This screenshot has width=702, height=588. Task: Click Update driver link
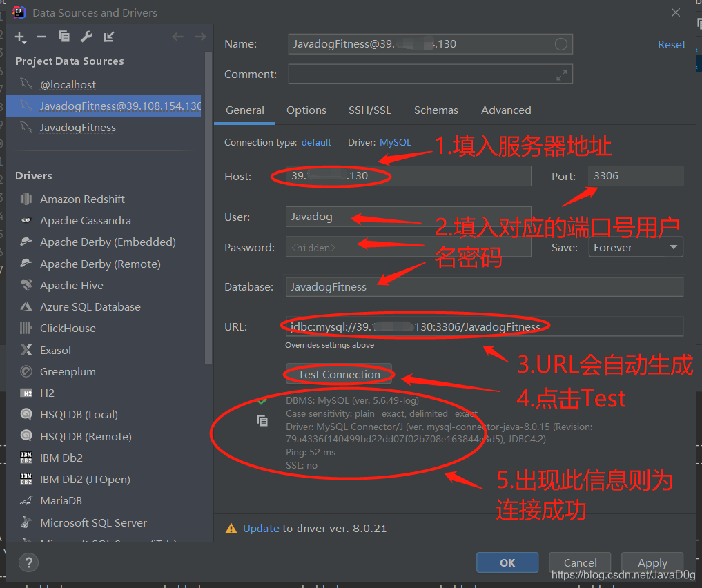(261, 529)
